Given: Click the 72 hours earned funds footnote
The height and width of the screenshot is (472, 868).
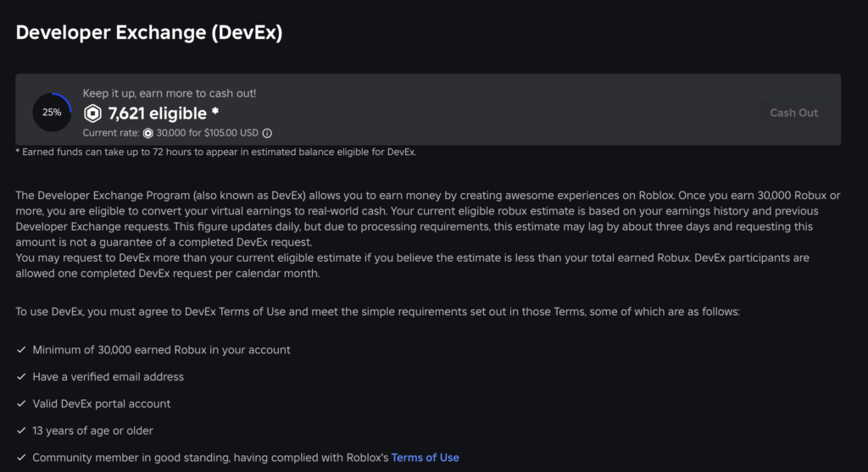Looking at the screenshot, I should [216, 153].
